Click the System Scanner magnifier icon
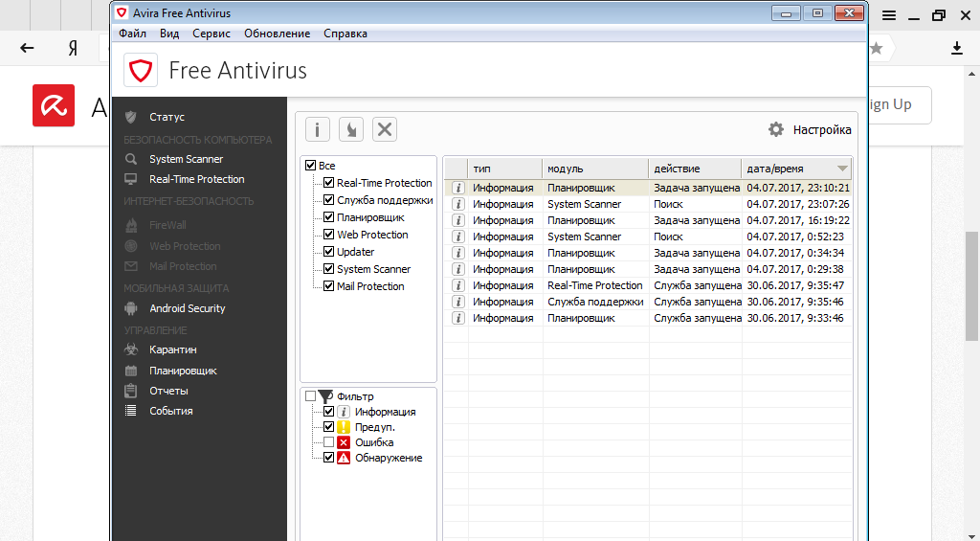980x541 pixels. (130, 159)
